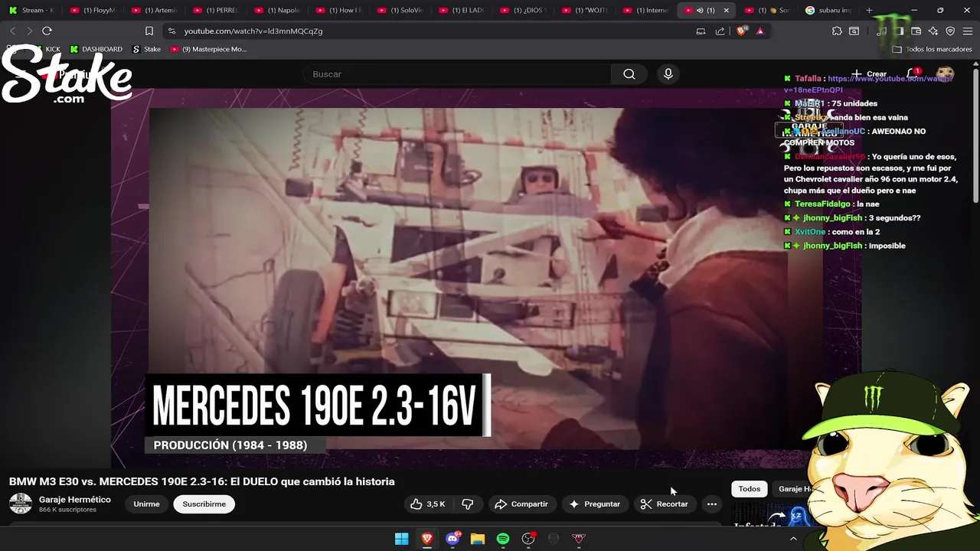The width and height of the screenshot is (980, 551).
Task: Click the Unirme join button
Action: 146,504
